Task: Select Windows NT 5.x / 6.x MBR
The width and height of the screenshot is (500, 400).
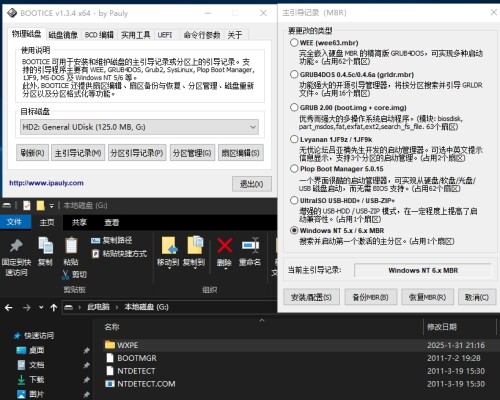Action: (x=294, y=230)
